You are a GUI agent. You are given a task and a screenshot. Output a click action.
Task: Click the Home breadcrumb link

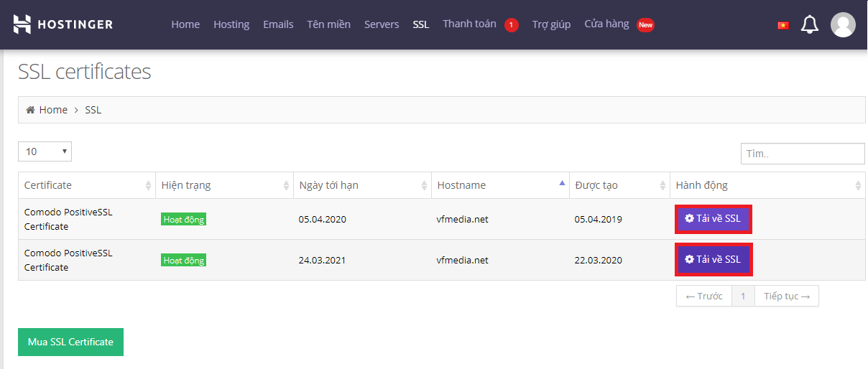click(x=53, y=110)
